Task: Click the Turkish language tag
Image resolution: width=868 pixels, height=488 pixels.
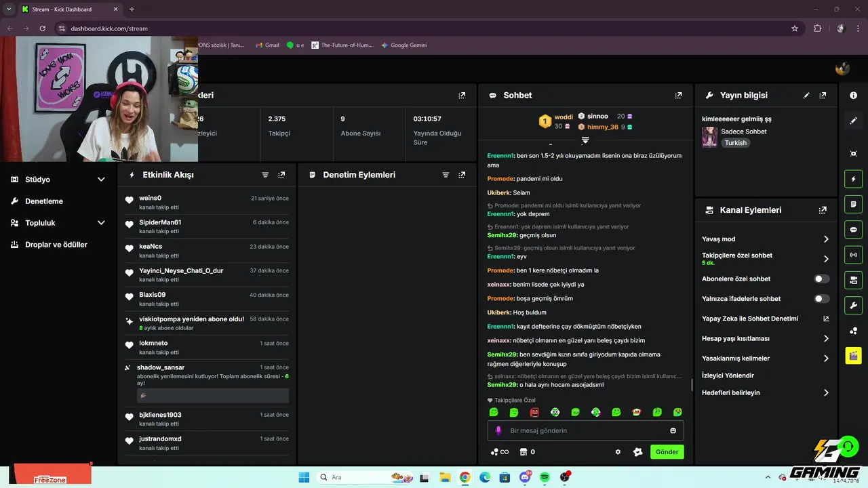Action: coord(735,143)
